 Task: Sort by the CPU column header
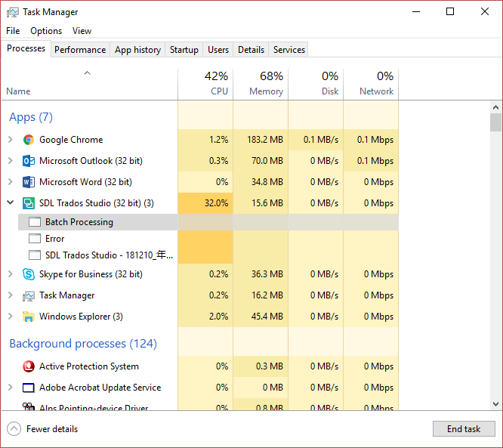(x=205, y=84)
